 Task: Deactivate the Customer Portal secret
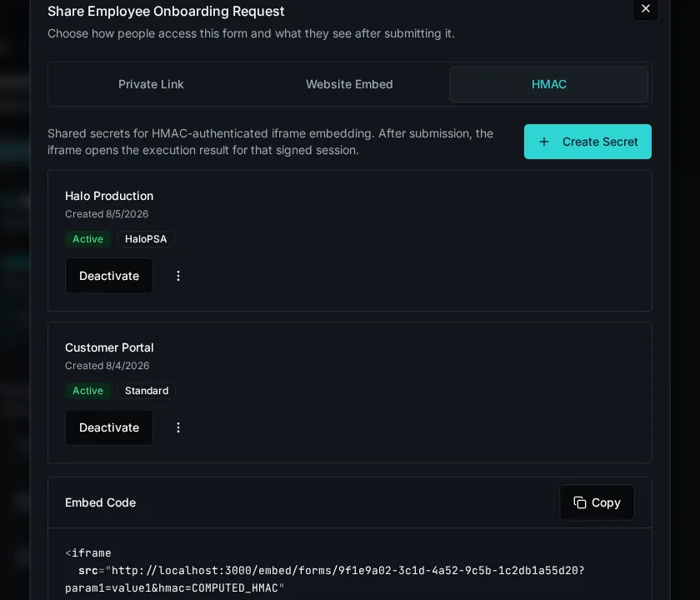pos(109,427)
